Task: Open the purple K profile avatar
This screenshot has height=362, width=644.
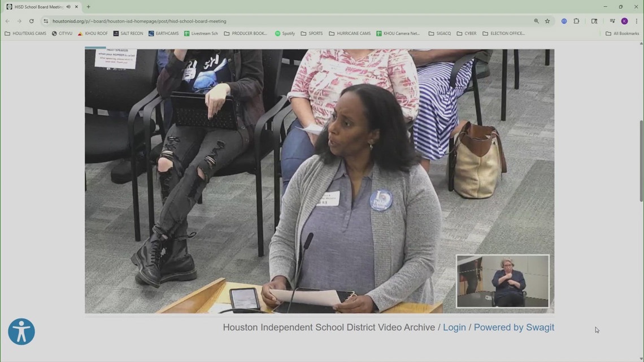Action: [x=624, y=21]
